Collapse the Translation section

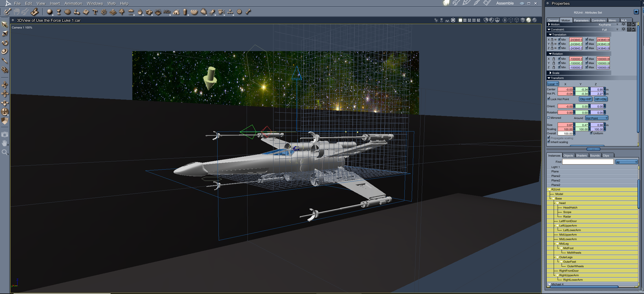(x=550, y=34)
